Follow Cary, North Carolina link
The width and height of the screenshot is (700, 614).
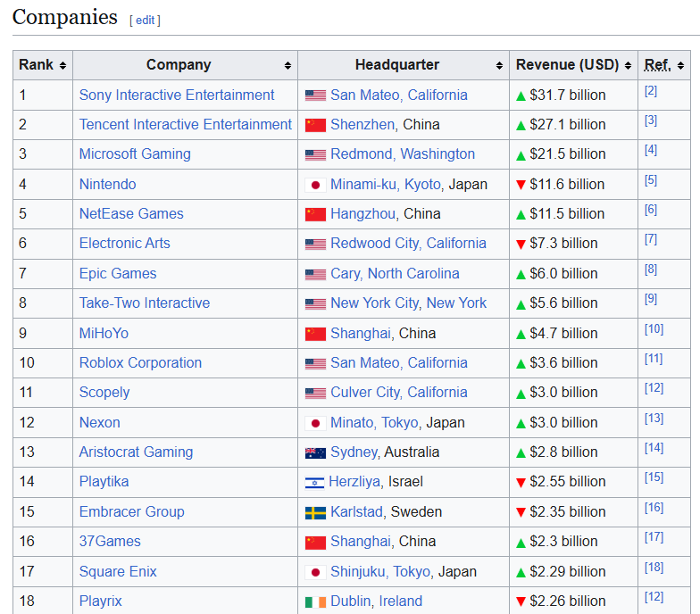tap(395, 273)
